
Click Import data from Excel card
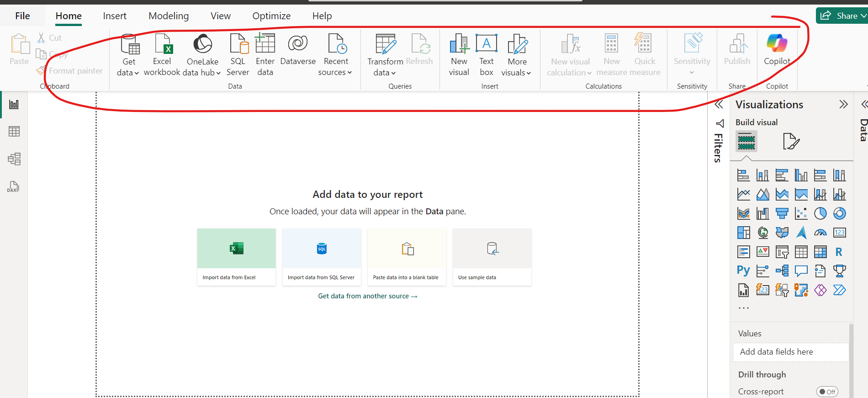pos(237,257)
